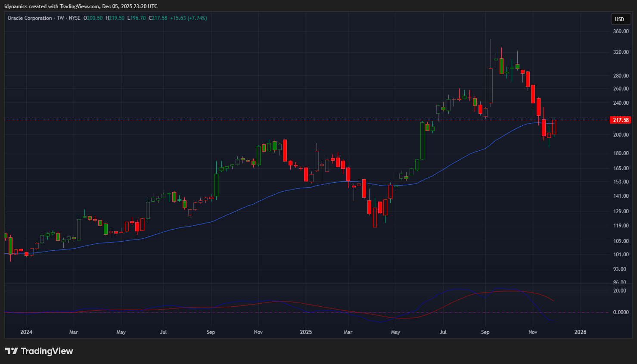Click the 200.00 price axis label

click(x=621, y=135)
